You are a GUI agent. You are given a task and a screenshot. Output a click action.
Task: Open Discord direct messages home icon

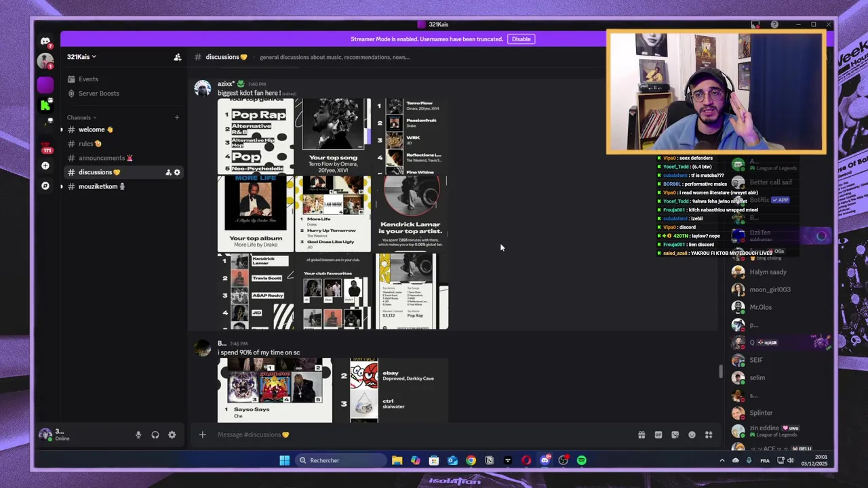click(x=45, y=41)
